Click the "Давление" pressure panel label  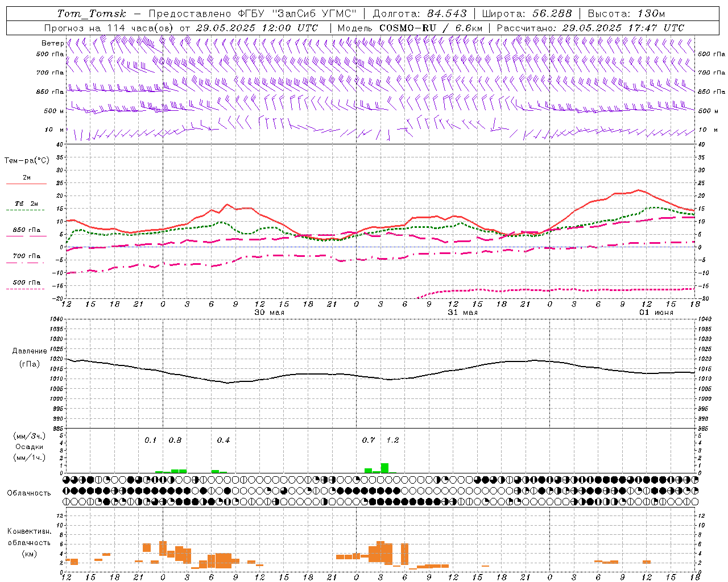click(x=30, y=351)
